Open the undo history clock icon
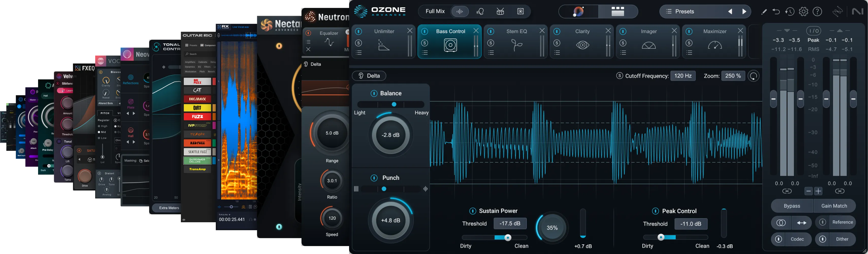The height and width of the screenshot is (254, 868). (789, 11)
